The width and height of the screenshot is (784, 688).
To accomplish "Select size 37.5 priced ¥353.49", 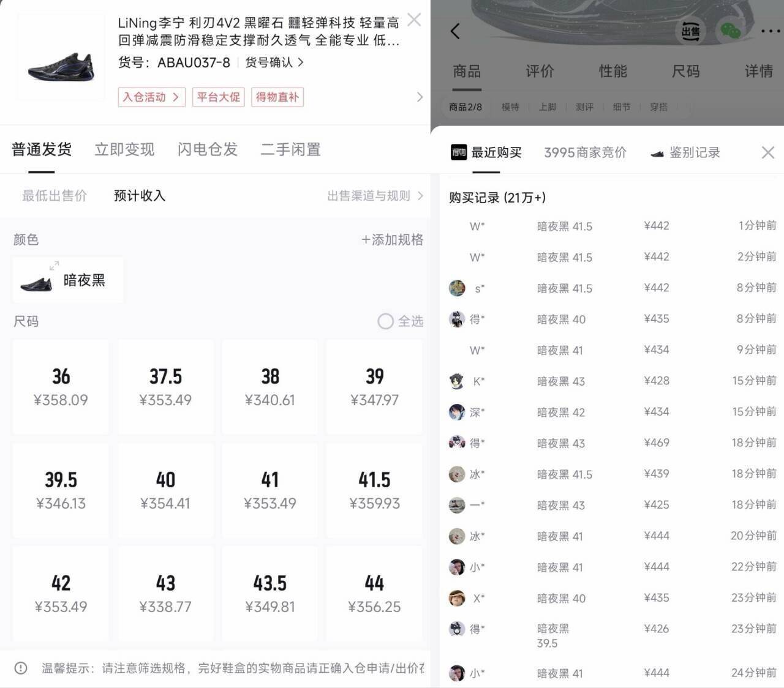I will pyautogui.click(x=165, y=387).
